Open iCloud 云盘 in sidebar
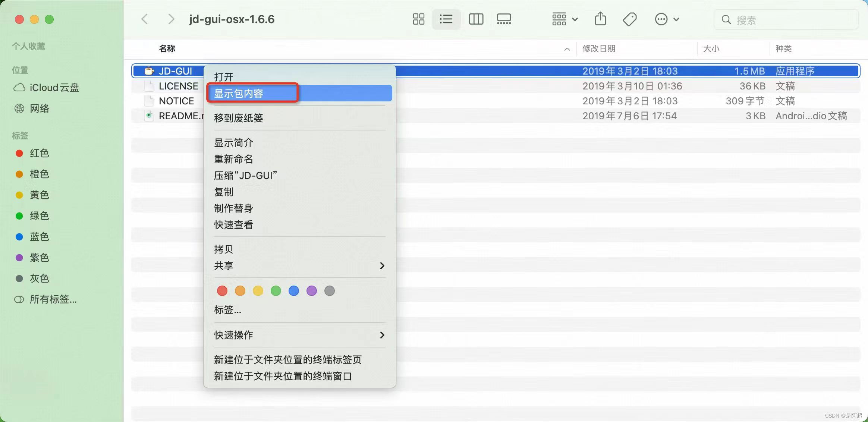868x422 pixels. 47,88
